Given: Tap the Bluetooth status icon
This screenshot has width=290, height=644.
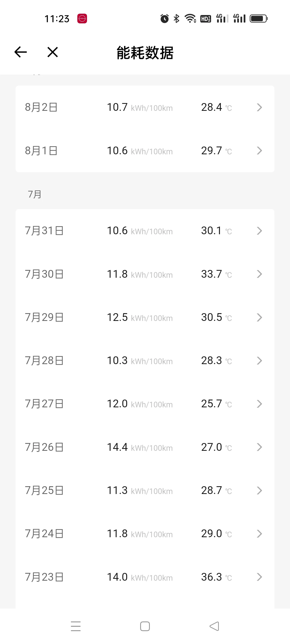Looking at the screenshot, I should (x=176, y=19).
